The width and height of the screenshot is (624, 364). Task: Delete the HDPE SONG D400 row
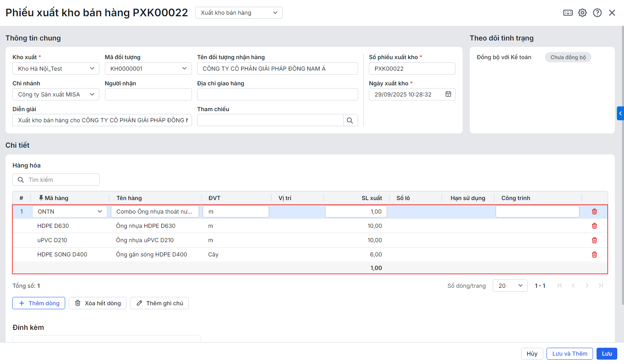click(594, 254)
